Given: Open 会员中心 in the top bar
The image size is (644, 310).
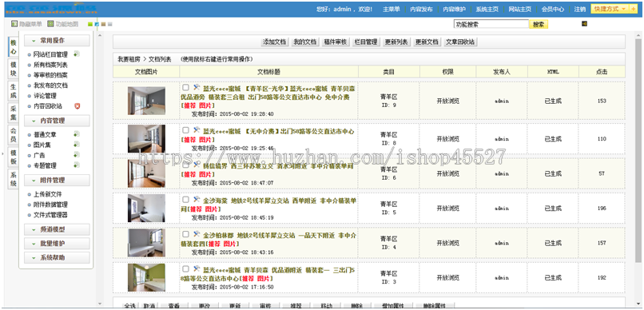Looking at the screenshot, I should click(x=552, y=9).
